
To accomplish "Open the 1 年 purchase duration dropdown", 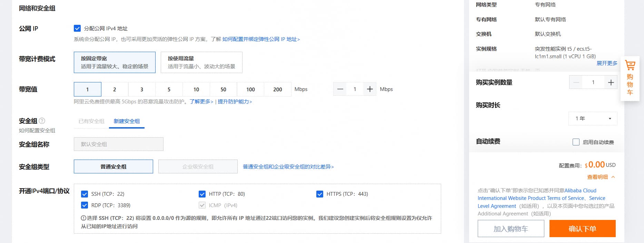I will point(593,119).
